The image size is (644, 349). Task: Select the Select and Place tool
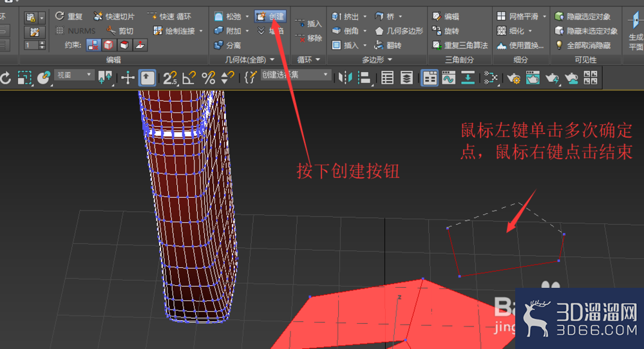point(44,77)
